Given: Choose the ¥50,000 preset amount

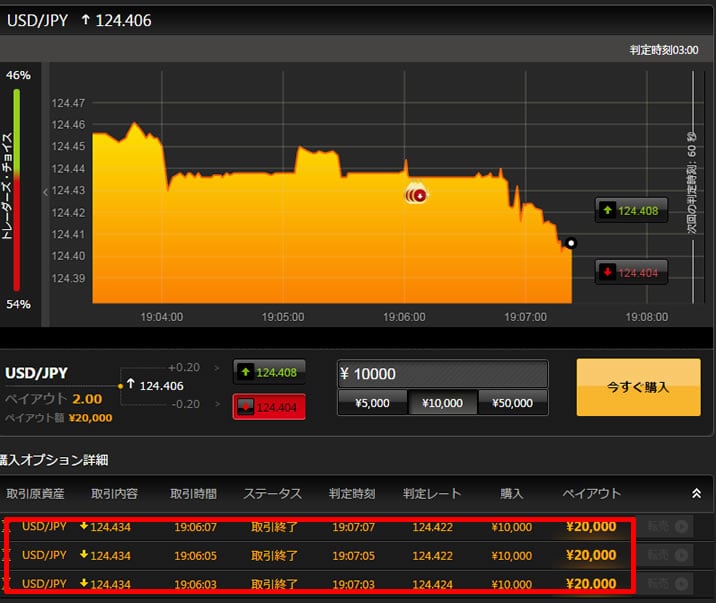Looking at the screenshot, I should pyautogui.click(x=512, y=403).
